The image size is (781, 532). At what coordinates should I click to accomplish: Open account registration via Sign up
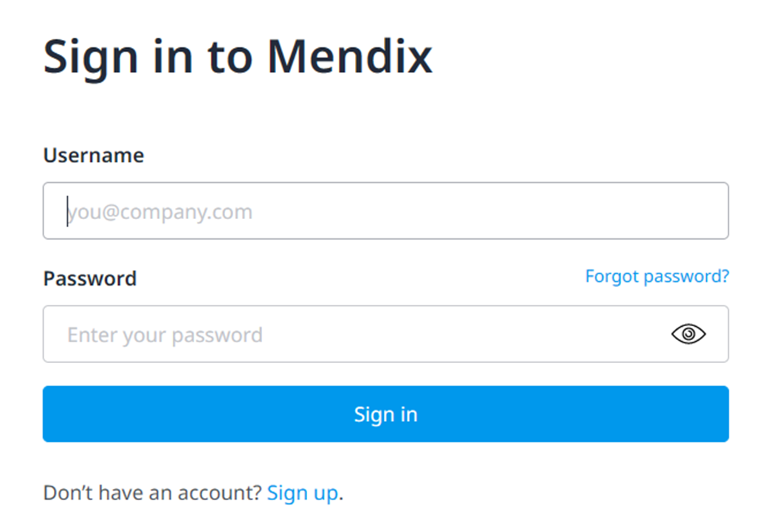pyautogui.click(x=303, y=492)
